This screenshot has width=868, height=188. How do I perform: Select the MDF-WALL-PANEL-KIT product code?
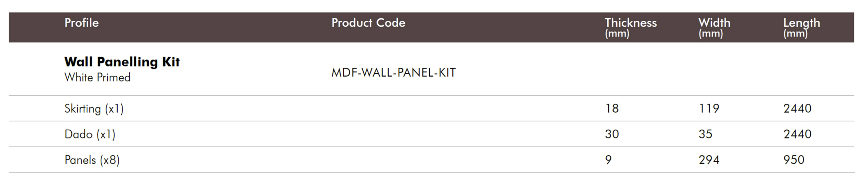click(393, 73)
